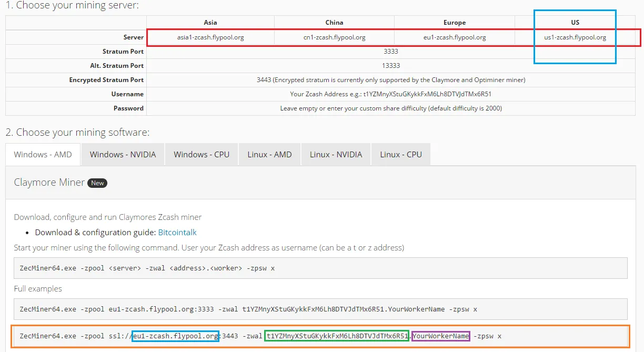Image resolution: width=644 pixels, height=352 pixels.
Task: Click YourWorkerName in the ssl example command
Action: coord(440,336)
